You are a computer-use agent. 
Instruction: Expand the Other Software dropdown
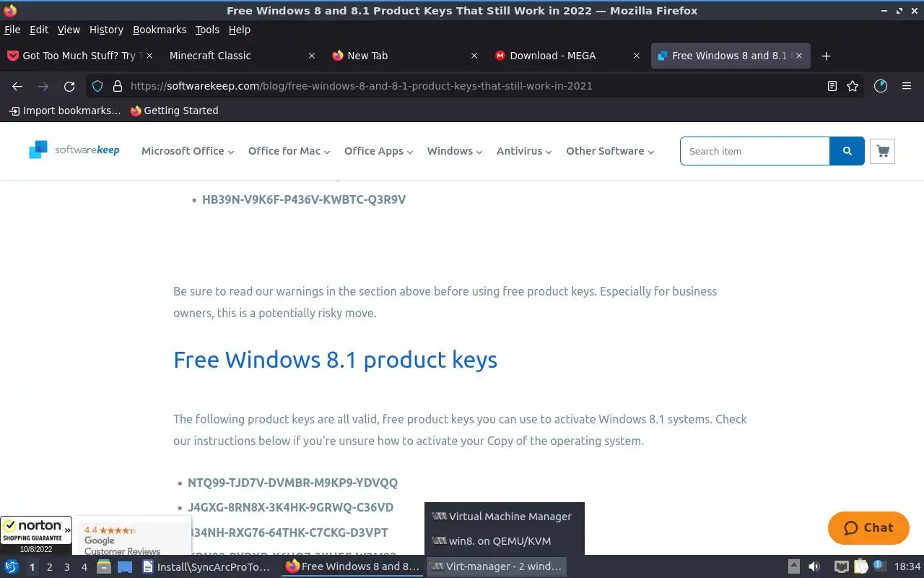click(x=610, y=151)
